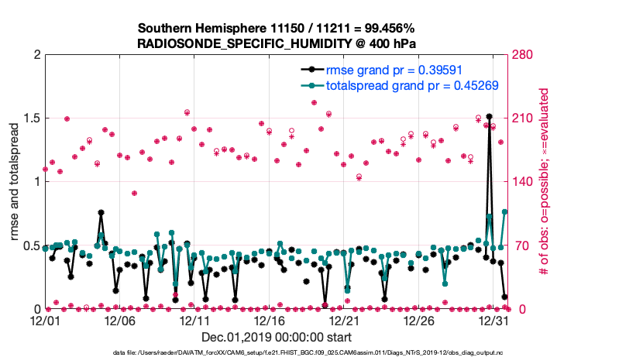
Task: Click the rmse peak marker near 12/05
Action: point(101,212)
